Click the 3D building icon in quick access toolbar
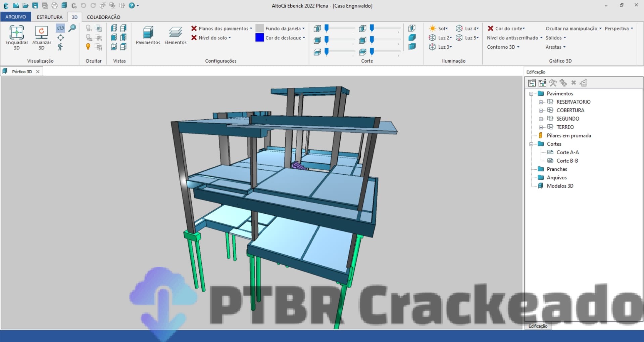Screen dimensions: 644x342 click(x=64, y=6)
